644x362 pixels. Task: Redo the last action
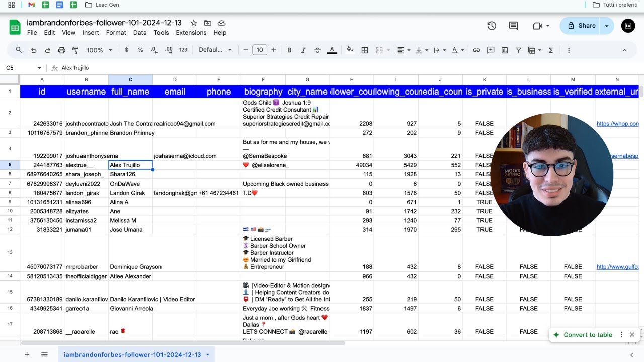pyautogui.click(x=48, y=50)
